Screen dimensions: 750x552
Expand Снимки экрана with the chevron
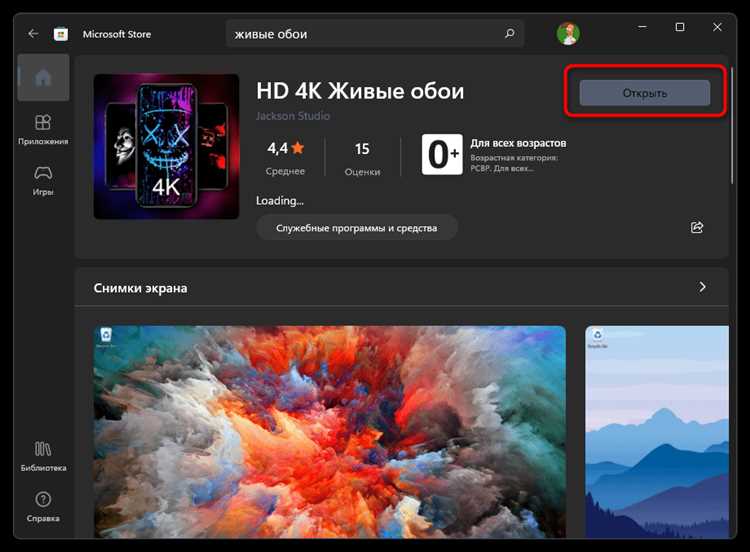pyautogui.click(x=702, y=287)
